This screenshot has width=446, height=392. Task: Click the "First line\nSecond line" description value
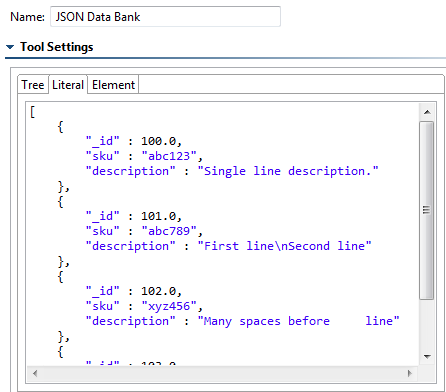click(284, 246)
